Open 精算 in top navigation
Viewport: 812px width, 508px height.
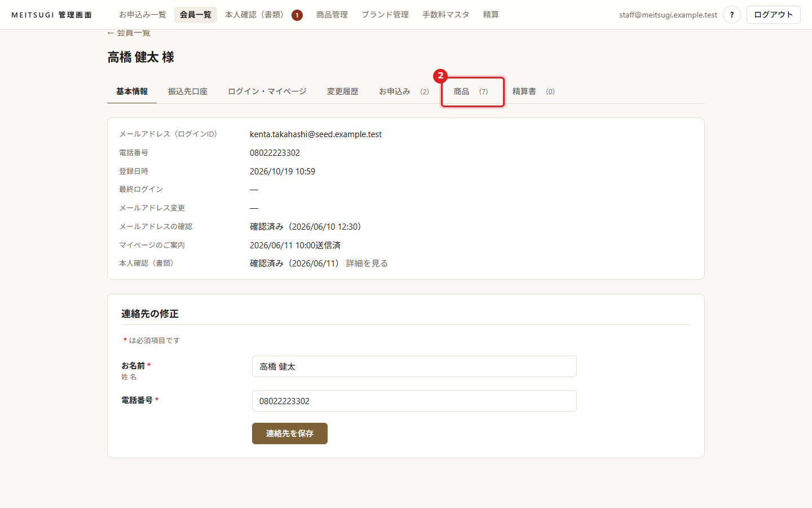pos(491,15)
